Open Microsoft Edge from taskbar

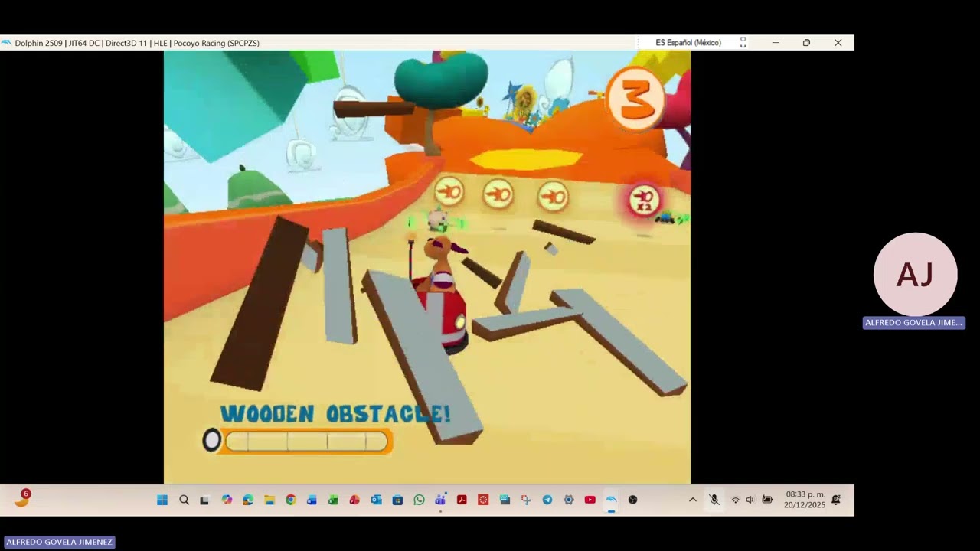point(248,500)
